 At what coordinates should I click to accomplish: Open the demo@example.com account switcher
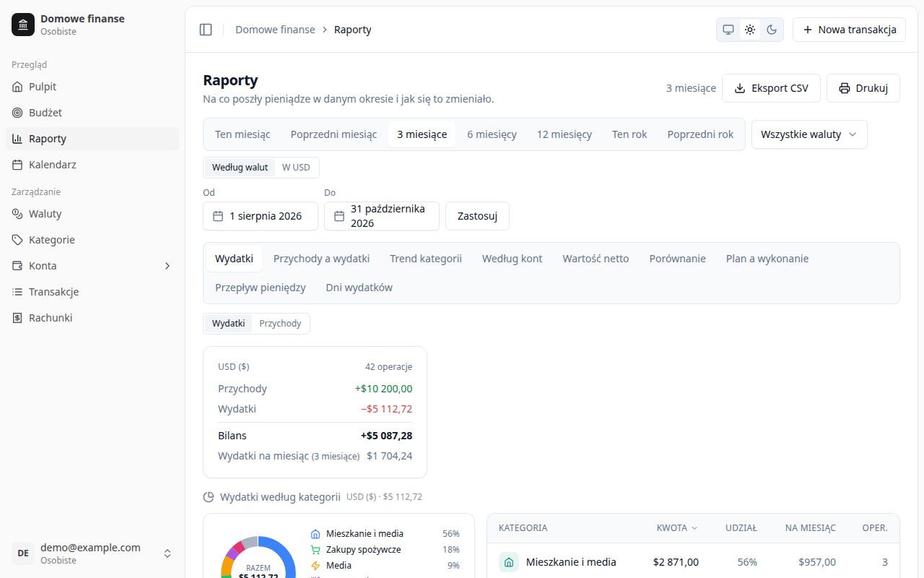coord(92,553)
